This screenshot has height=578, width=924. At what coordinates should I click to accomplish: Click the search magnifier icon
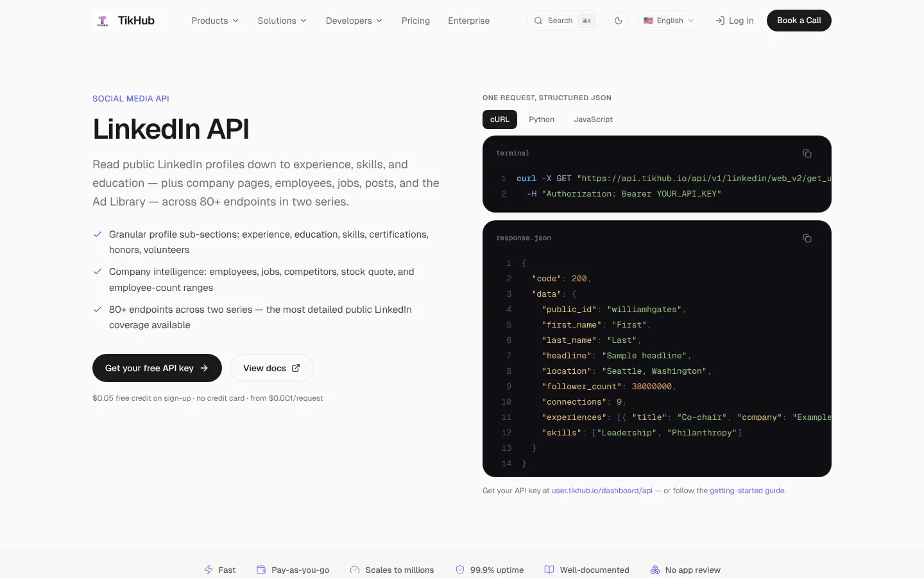pos(538,21)
